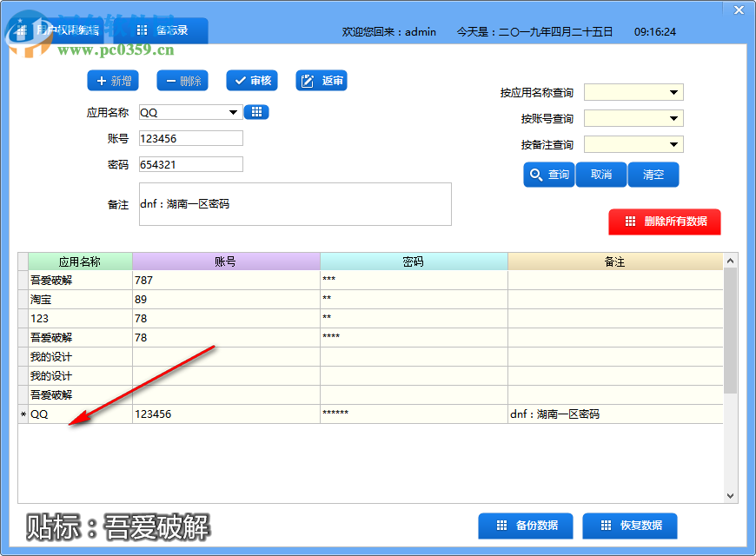Open the grid picker beside 应用名称
Screen dimensions: 756x556
(x=255, y=111)
